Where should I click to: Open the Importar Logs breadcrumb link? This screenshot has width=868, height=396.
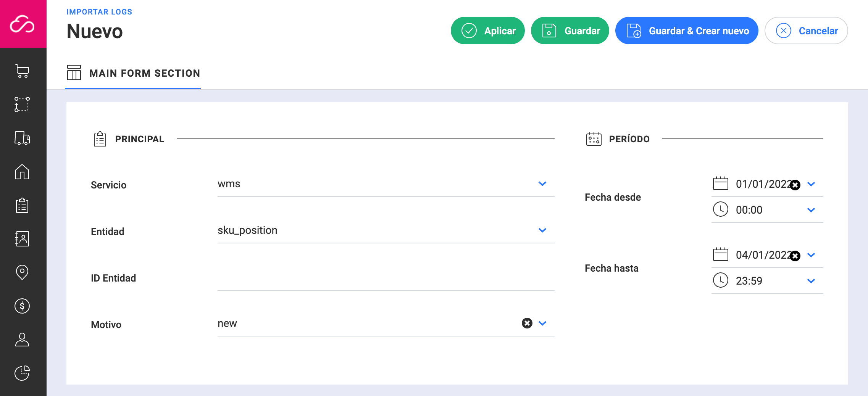click(x=99, y=12)
